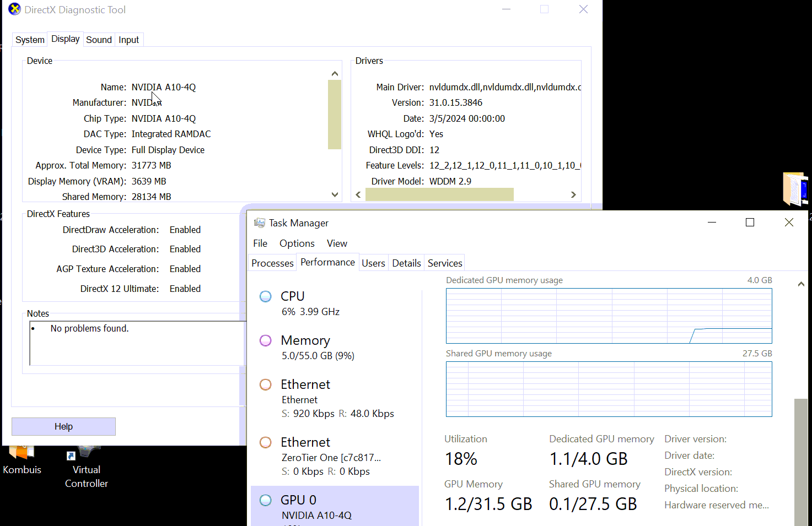Click the driver Version value 31.0.15.3846
Viewport: 812px width, 526px height.
(456, 102)
